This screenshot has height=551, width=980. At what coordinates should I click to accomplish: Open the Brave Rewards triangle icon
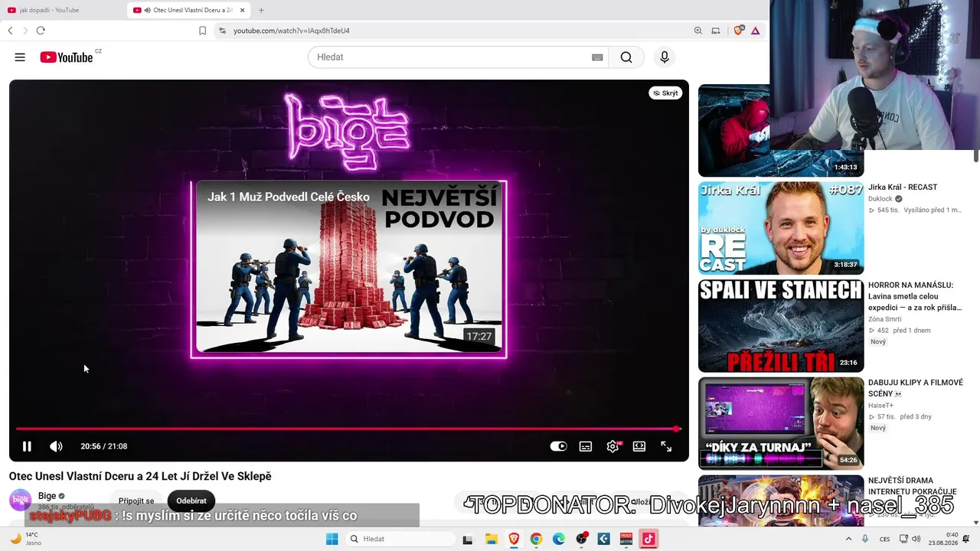point(755,31)
